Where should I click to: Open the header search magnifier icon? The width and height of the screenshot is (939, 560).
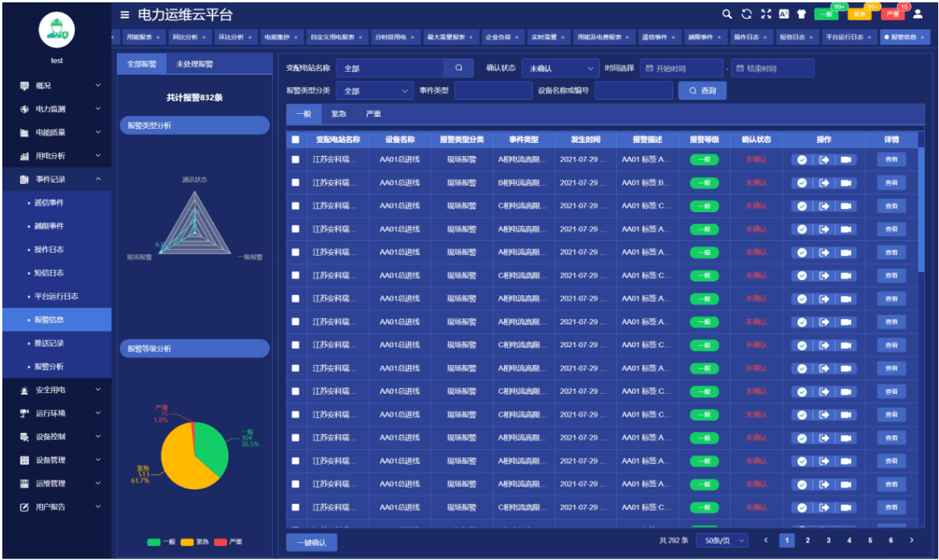point(727,14)
